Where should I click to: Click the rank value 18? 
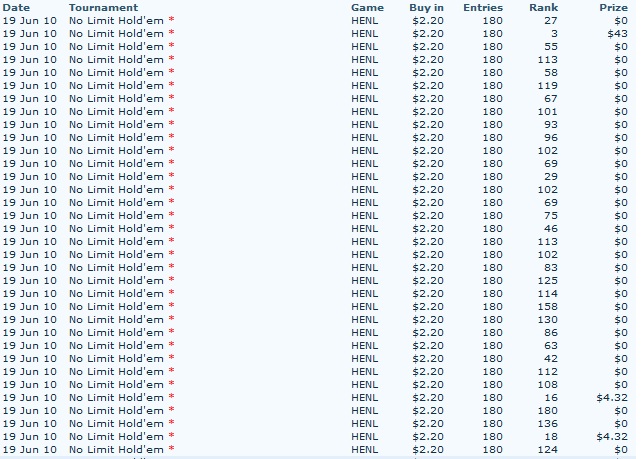551,437
